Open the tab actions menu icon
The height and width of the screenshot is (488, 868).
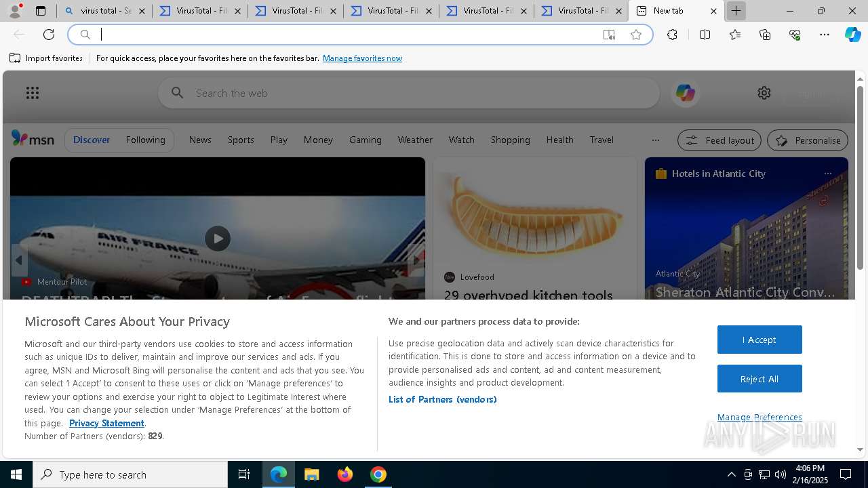41,11
